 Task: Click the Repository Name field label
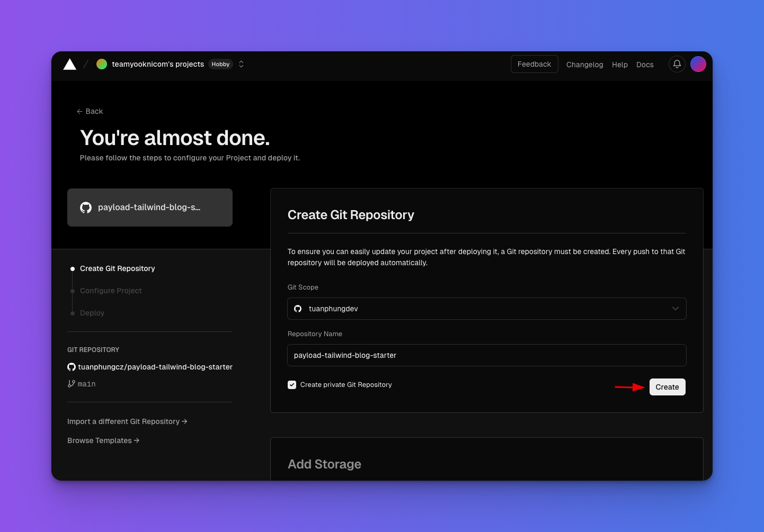pyautogui.click(x=315, y=334)
